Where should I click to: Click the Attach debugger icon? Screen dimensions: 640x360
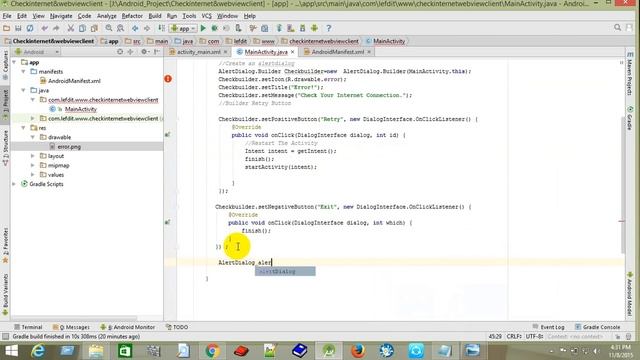click(x=238, y=28)
